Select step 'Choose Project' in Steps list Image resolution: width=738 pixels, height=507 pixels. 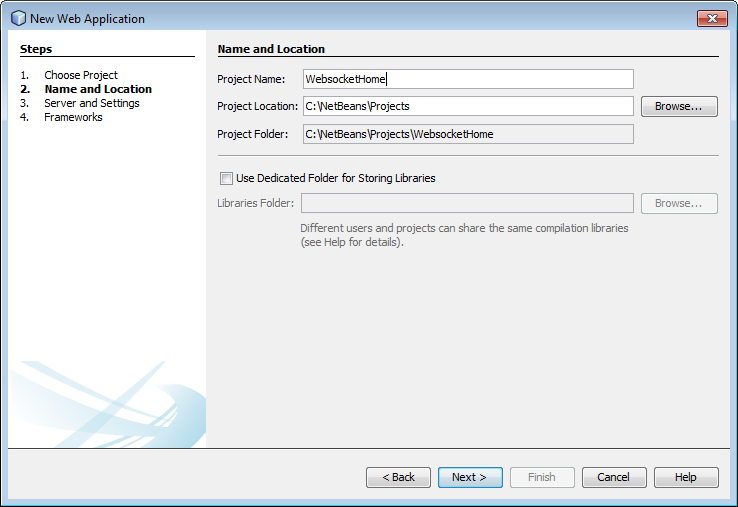click(x=81, y=75)
